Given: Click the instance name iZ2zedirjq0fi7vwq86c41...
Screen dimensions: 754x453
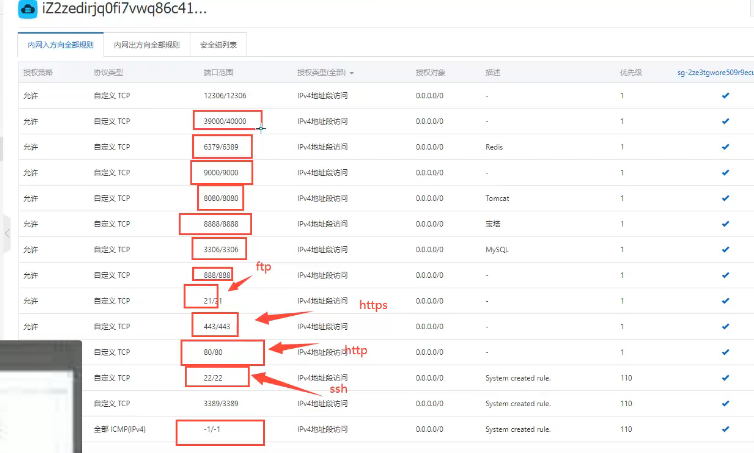Looking at the screenshot, I should click(x=125, y=9).
